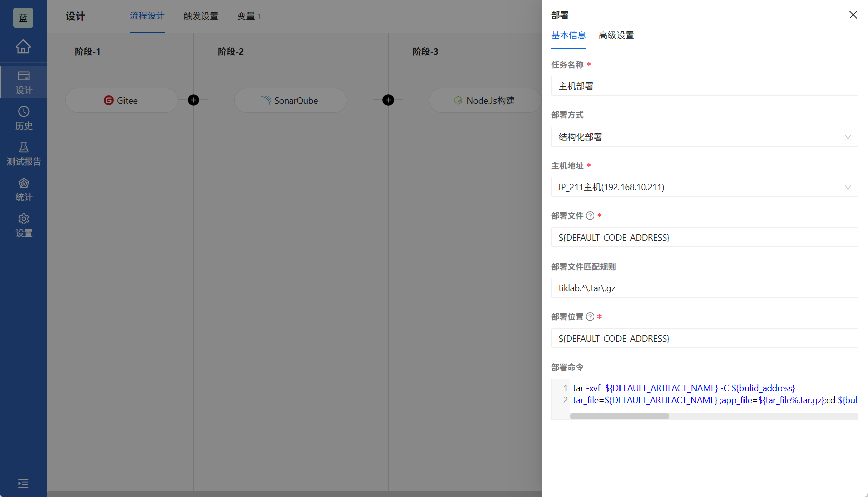Click line 2 of 部署命令 editor
The image size is (868, 497).
pyautogui.click(x=715, y=400)
